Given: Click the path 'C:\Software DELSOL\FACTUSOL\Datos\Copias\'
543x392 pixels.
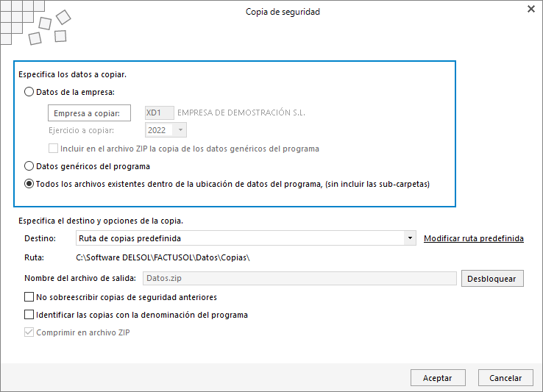Looking at the screenshot, I should [x=163, y=257].
